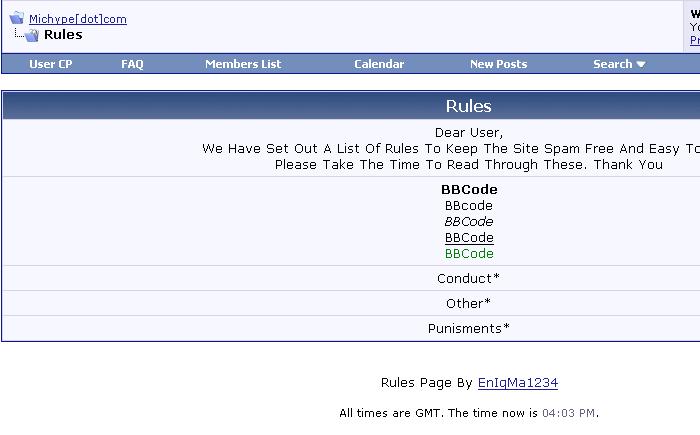Click the bold BBCode heading
Image resolution: width=700 pixels, height=435 pixels.
[469, 190]
